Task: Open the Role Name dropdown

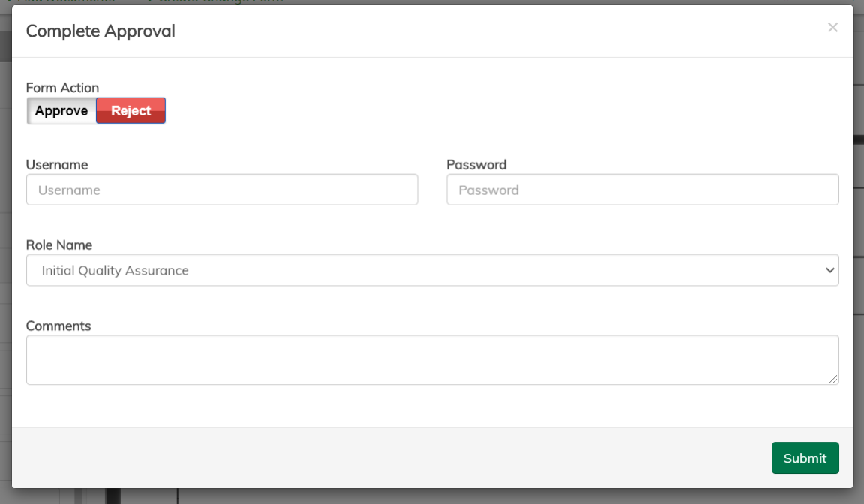Action: coord(432,270)
